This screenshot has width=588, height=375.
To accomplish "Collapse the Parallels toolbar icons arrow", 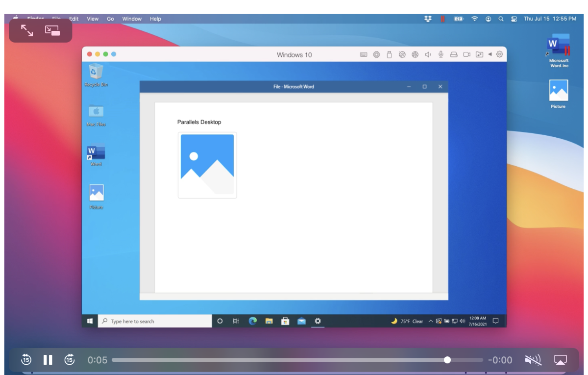I will tap(490, 54).
